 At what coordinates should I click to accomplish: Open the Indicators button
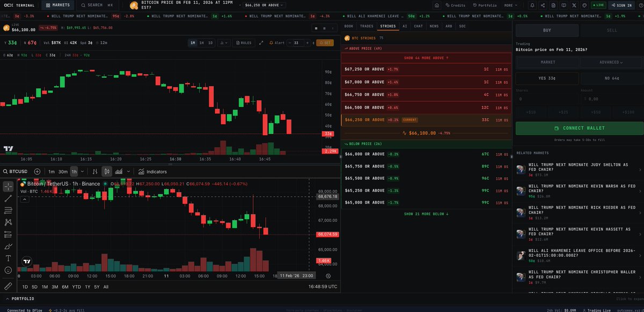coord(152,172)
